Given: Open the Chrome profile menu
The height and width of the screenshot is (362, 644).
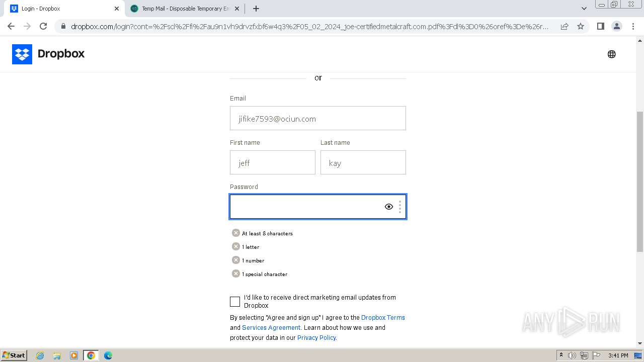Looking at the screenshot, I should [617, 26].
